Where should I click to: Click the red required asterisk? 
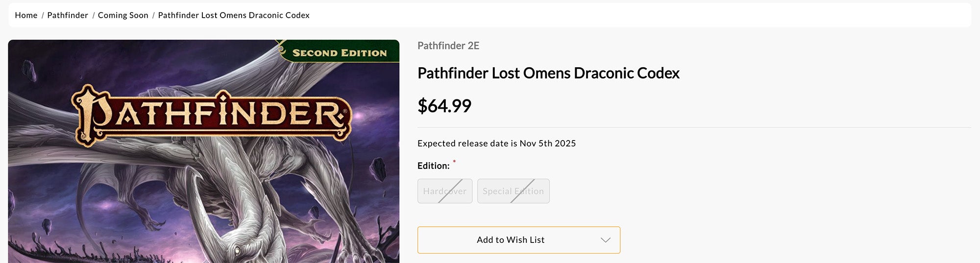[x=454, y=161]
